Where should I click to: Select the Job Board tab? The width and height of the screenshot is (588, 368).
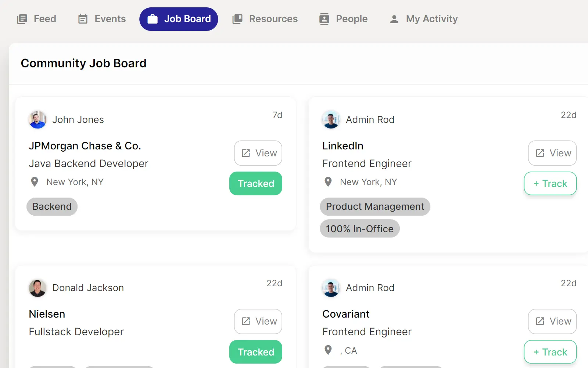coord(179,19)
